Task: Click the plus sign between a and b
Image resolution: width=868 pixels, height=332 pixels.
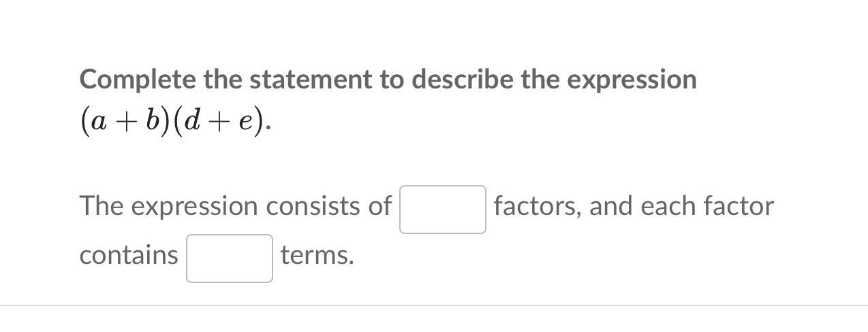Action: pyautogui.click(x=124, y=123)
